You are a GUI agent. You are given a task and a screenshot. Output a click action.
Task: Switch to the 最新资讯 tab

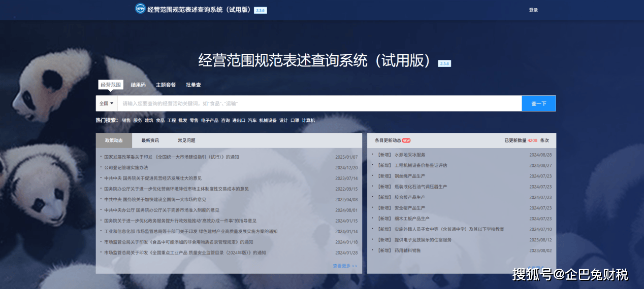click(150, 140)
